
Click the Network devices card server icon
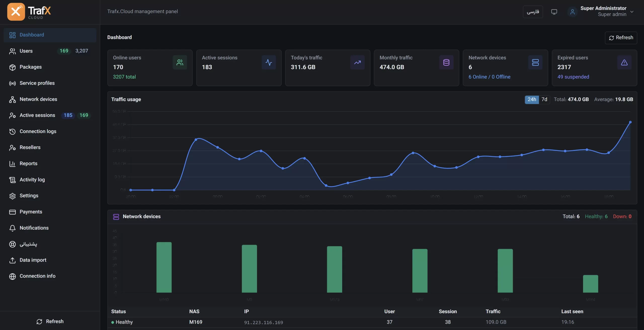point(535,62)
